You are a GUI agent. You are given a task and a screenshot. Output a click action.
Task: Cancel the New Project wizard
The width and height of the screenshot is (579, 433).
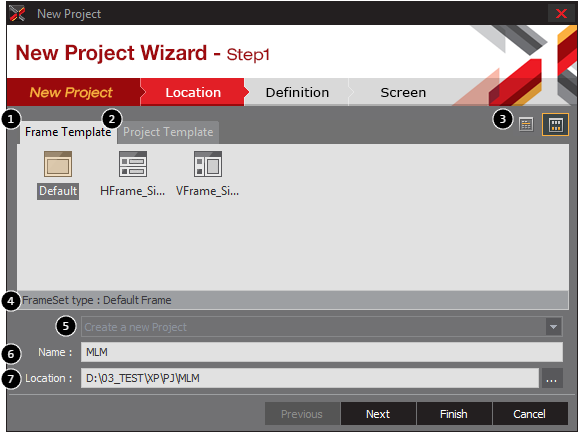[x=530, y=414]
